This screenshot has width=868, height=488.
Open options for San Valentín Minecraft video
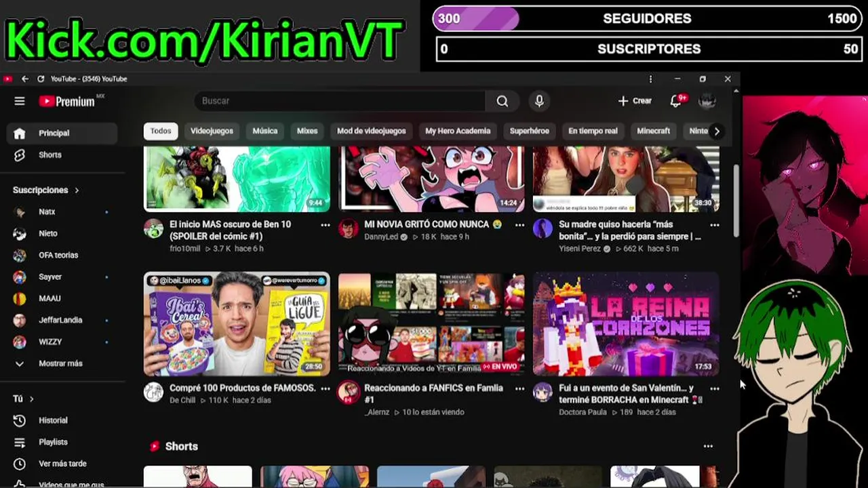[715, 388]
